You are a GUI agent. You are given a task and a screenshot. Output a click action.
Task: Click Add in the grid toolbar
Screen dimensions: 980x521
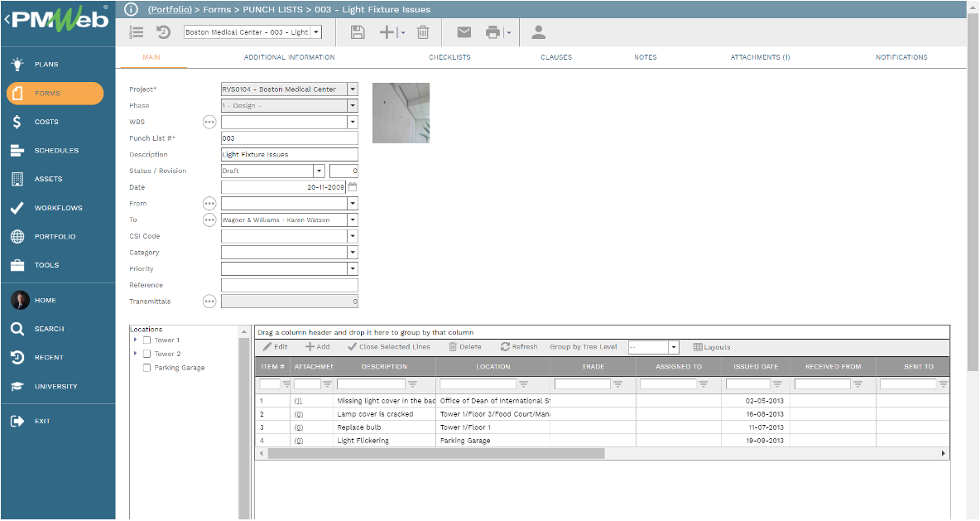[x=318, y=346]
